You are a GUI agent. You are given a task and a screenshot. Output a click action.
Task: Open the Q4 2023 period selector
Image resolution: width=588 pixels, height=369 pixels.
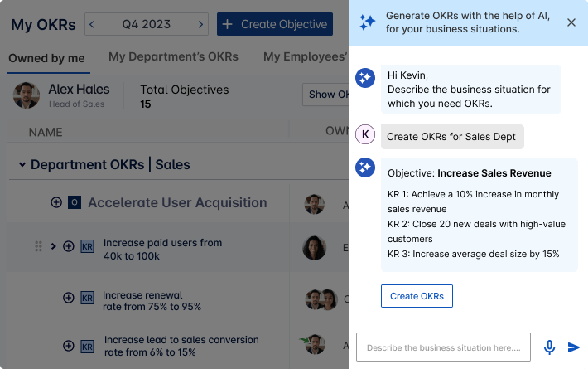[146, 24]
